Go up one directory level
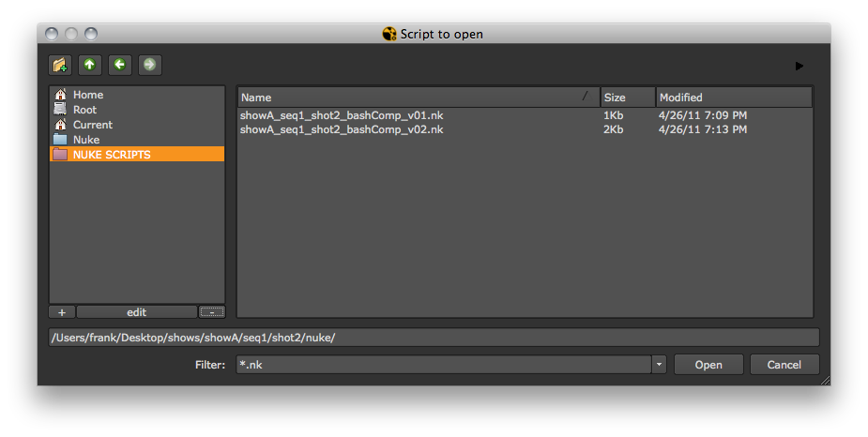The width and height of the screenshot is (868, 437). (89, 65)
